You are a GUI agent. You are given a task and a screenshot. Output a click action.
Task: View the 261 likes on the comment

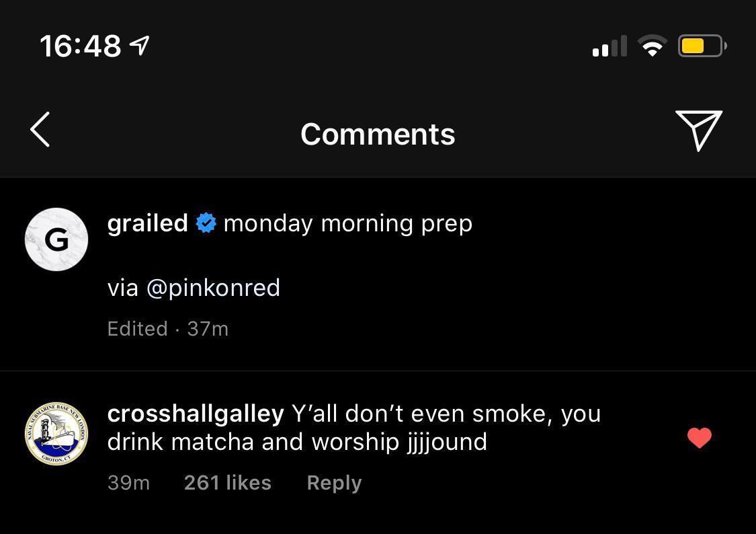pos(227,482)
